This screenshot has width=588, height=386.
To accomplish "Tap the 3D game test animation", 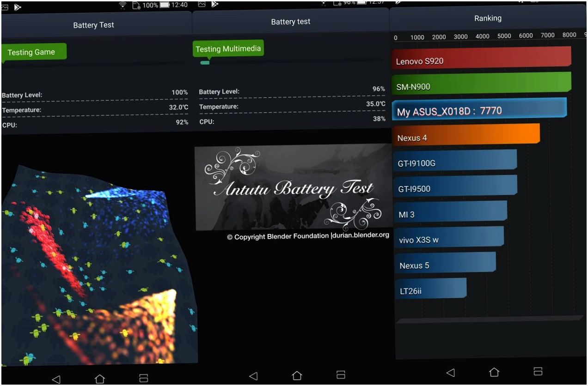I will pos(99,265).
